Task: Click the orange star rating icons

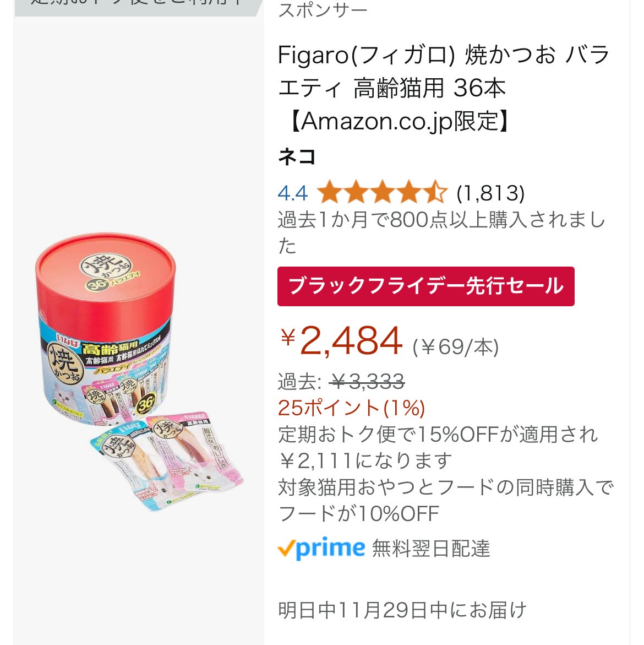Action: click(382, 193)
